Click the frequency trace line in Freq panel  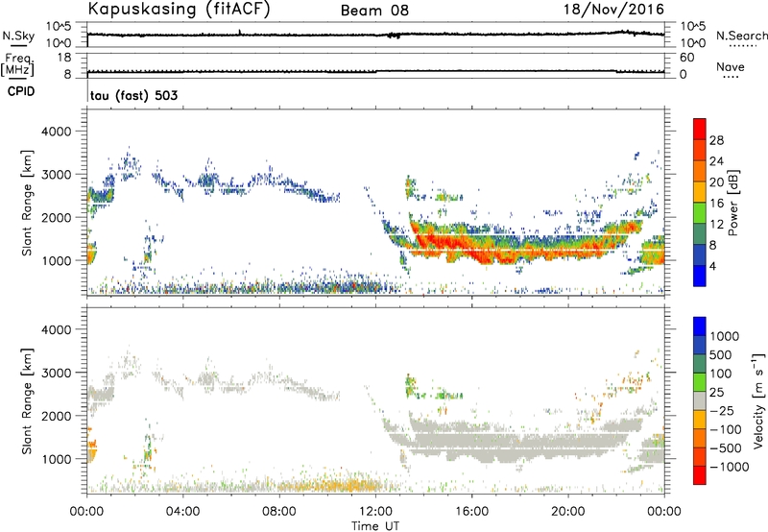[x=375, y=71]
